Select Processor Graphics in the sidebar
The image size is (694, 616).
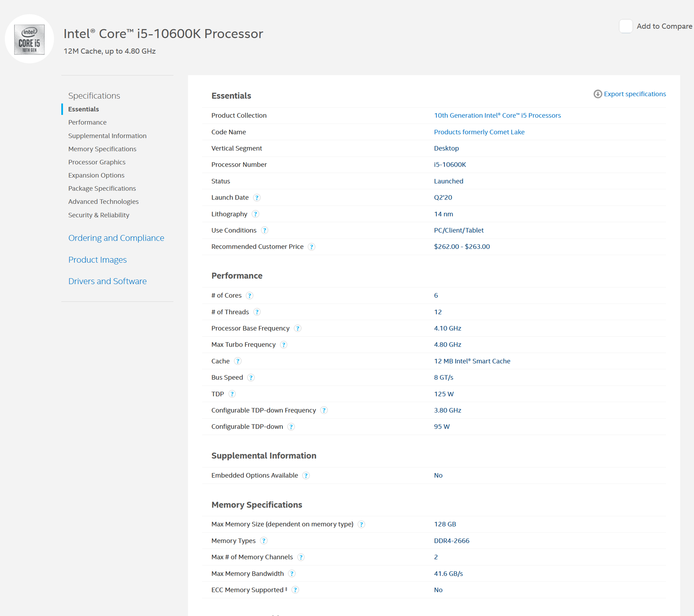click(97, 162)
